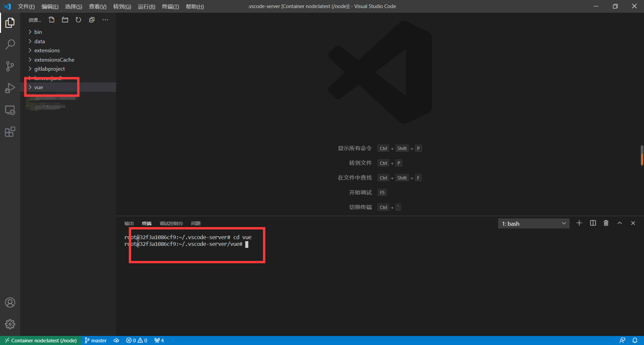
Task: Open the Remote Explorer view
Action: pos(10,110)
